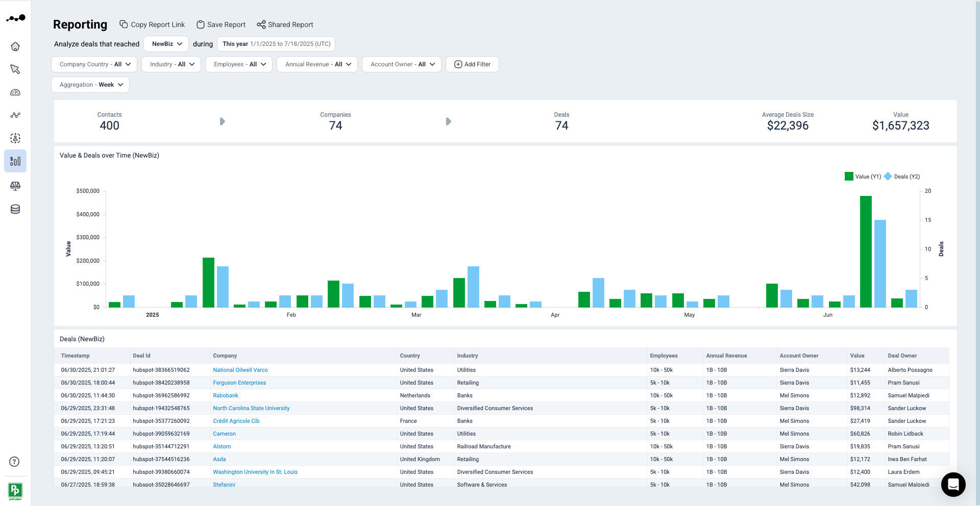Expand the Account Owner filter dropdown

402,64
